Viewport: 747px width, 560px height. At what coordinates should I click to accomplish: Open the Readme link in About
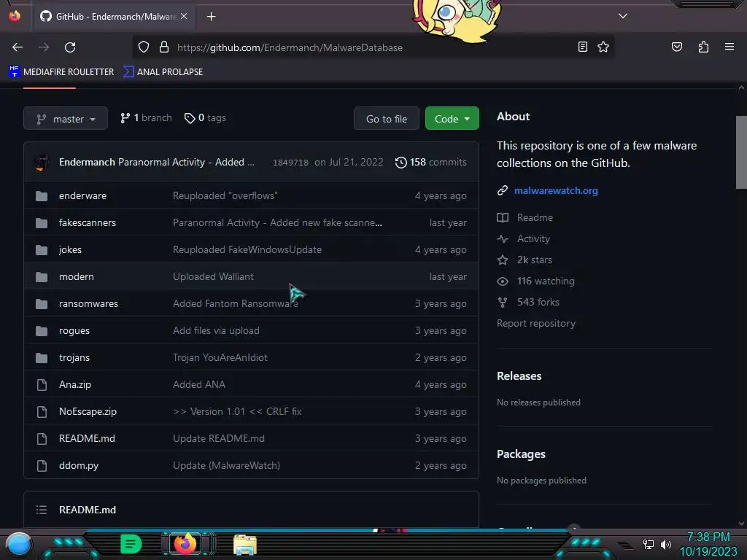(535, 217)
